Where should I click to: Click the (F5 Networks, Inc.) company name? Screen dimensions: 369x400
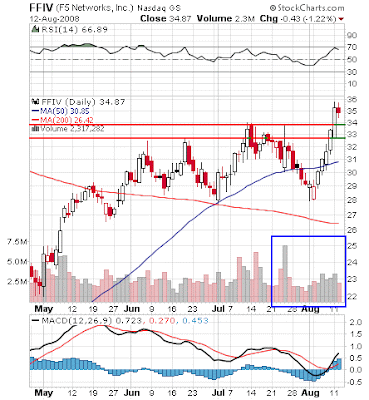(x=95, y=8)
